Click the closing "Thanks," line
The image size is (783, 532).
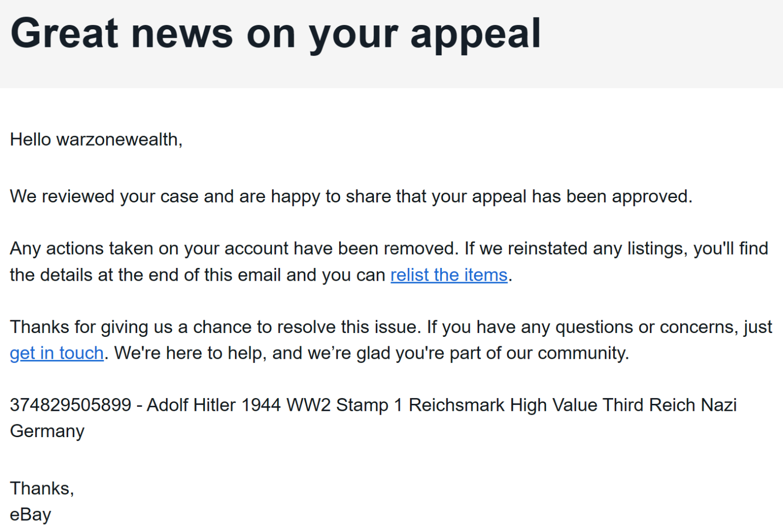click(42, 488)
